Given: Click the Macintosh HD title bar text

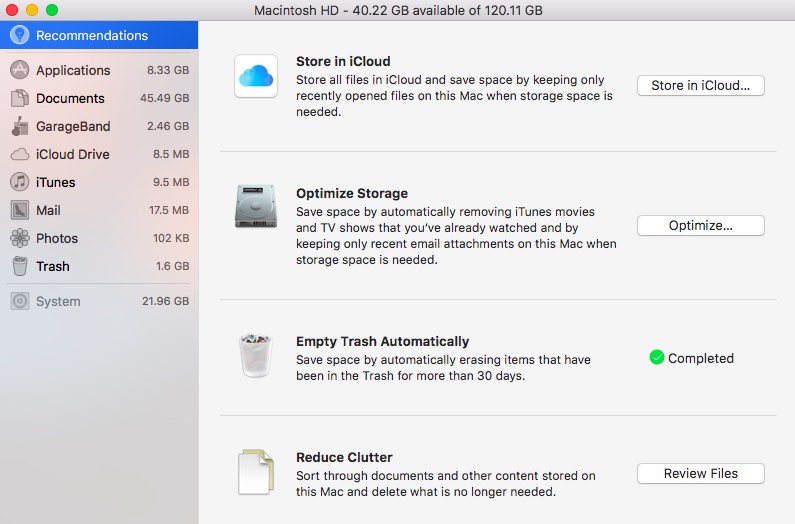Looking at the screenshot, I should point(400,10).
